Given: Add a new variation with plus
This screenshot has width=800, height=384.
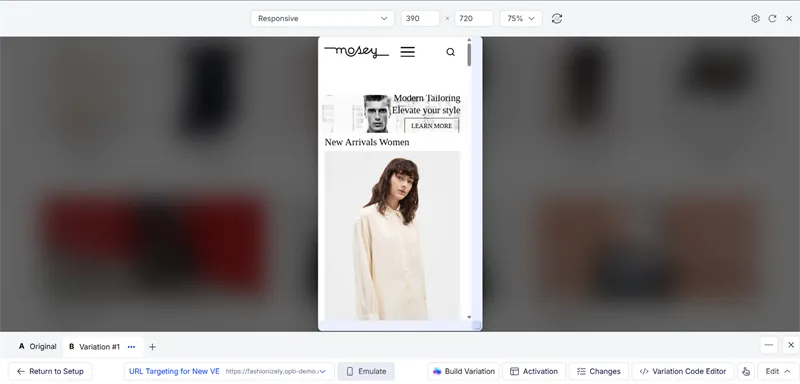Looking at the screenshot, I should tap(152, 347).
